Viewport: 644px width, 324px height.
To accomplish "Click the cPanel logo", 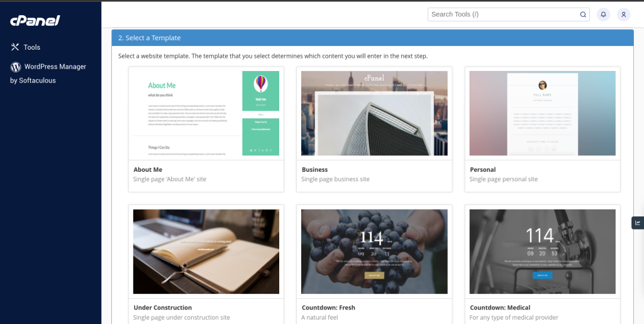I will click(x=35, y=21).
